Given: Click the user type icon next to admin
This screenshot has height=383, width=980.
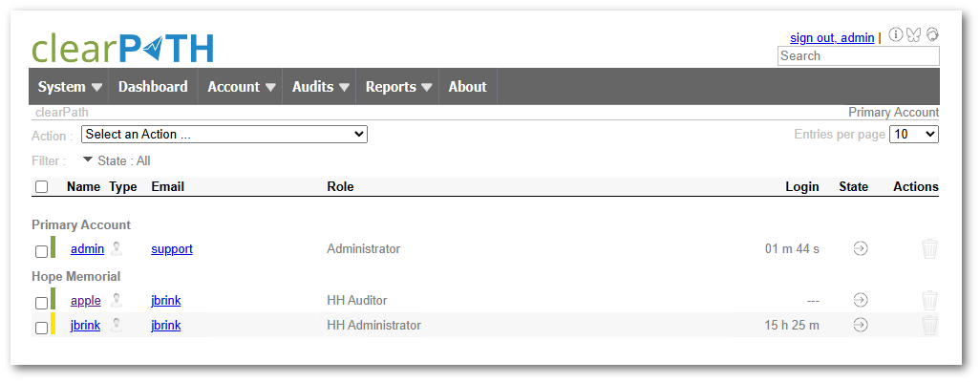Looking at the screenshot, I should tap(117, 248).
